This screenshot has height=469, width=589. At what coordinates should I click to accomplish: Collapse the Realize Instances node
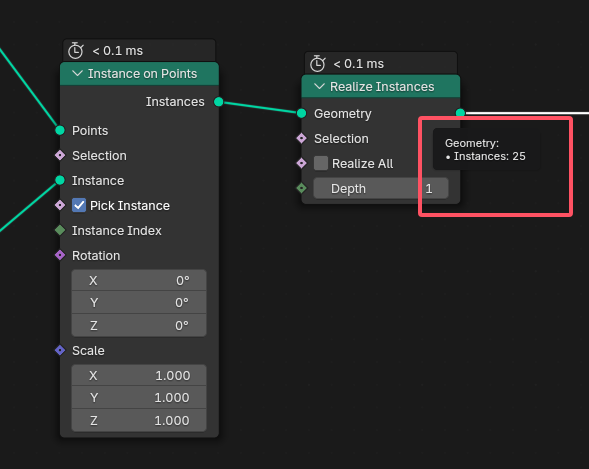319,86
